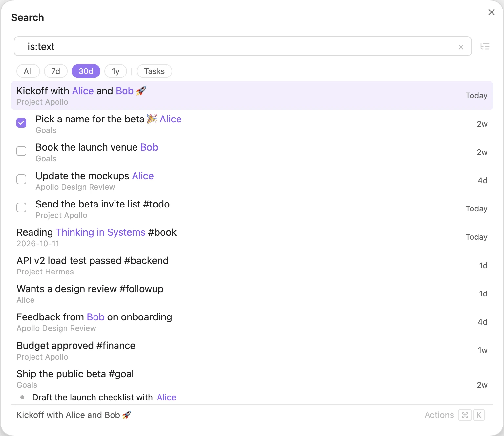Screen dimensions: 504x436
Task: Click Alice link in 'Pick a name for the beta'
Action: pos(171,119)
